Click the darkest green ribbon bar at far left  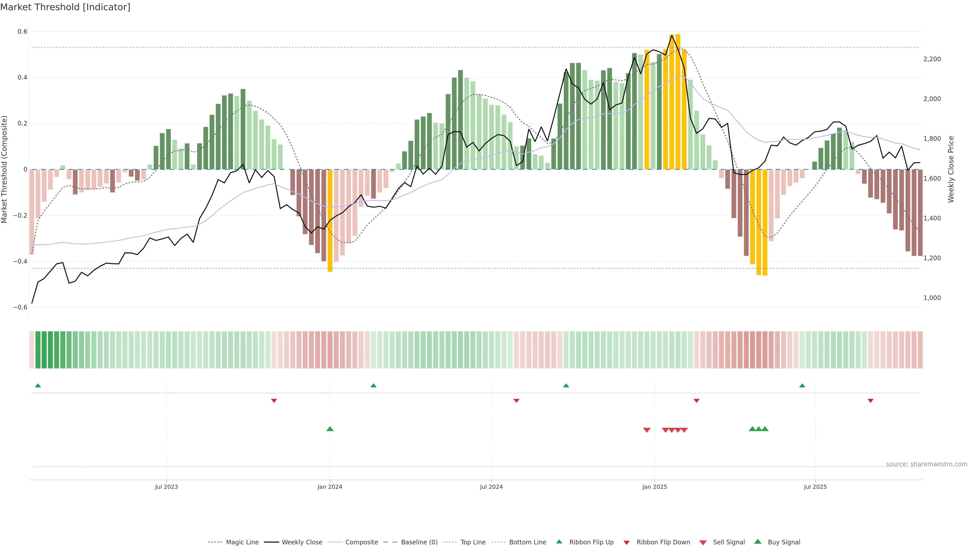click(x=44, y=350)
